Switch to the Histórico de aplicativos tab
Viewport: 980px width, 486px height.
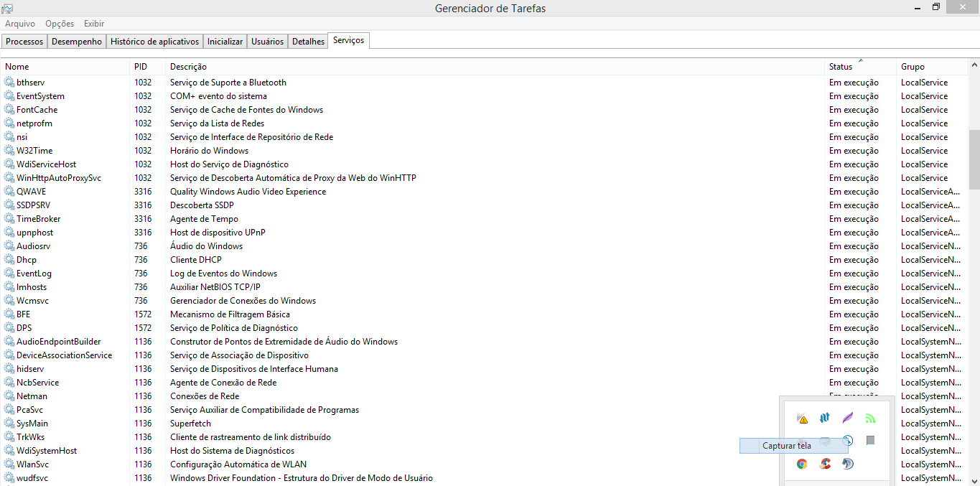[154, 42]
